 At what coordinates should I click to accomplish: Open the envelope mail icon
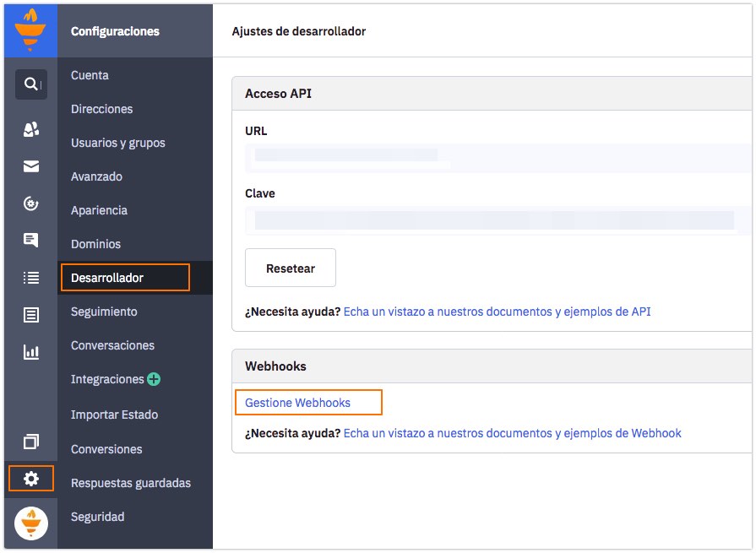point(31,166)
